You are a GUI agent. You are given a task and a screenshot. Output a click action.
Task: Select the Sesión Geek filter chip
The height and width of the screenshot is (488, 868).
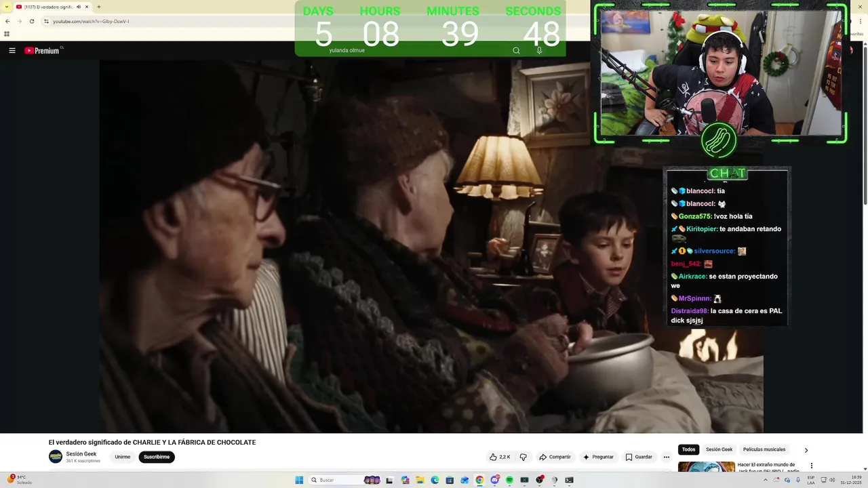click(719, 449)
